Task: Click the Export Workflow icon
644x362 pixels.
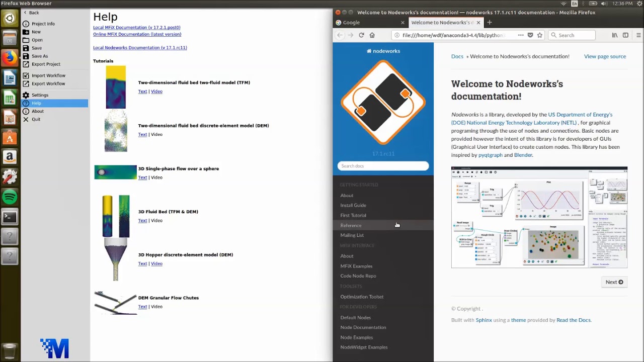Action: pos(26,83)
